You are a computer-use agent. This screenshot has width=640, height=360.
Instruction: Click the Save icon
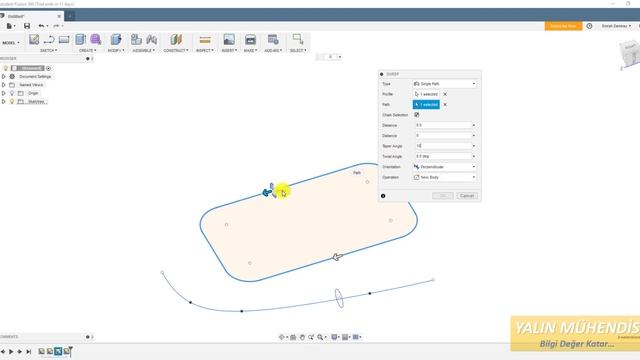pos(27,26)
